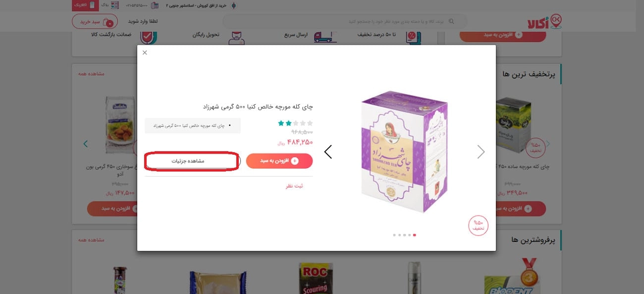
Task: Click the مشاهده جزئیات (view details) button
Action: pos(191,161)
